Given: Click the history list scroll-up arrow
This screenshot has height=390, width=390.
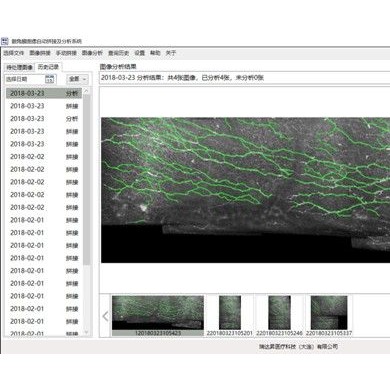Looking at the screenshot, I should (x=86, y=91).
